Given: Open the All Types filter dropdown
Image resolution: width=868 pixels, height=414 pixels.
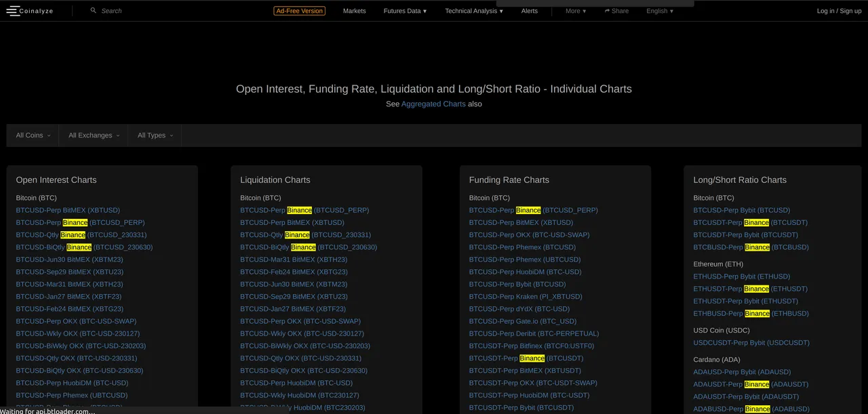Looking at the screenshot, I should (x=155, y=136).
